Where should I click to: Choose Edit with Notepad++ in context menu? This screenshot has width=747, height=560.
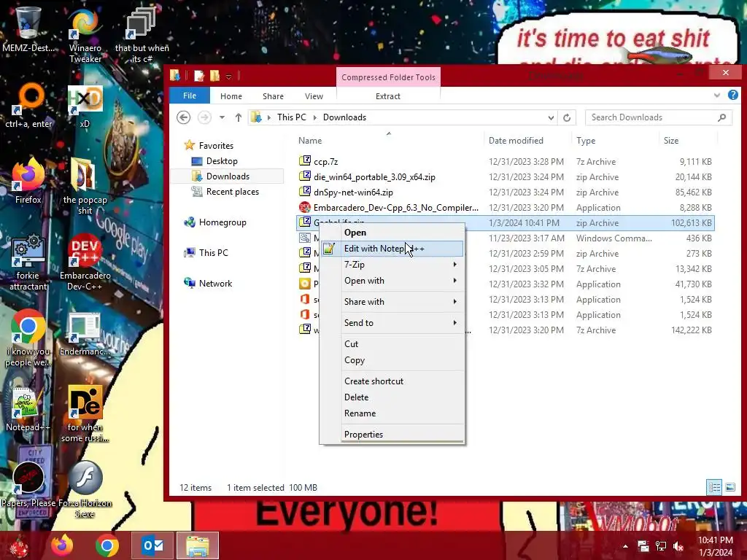(392, 249)
